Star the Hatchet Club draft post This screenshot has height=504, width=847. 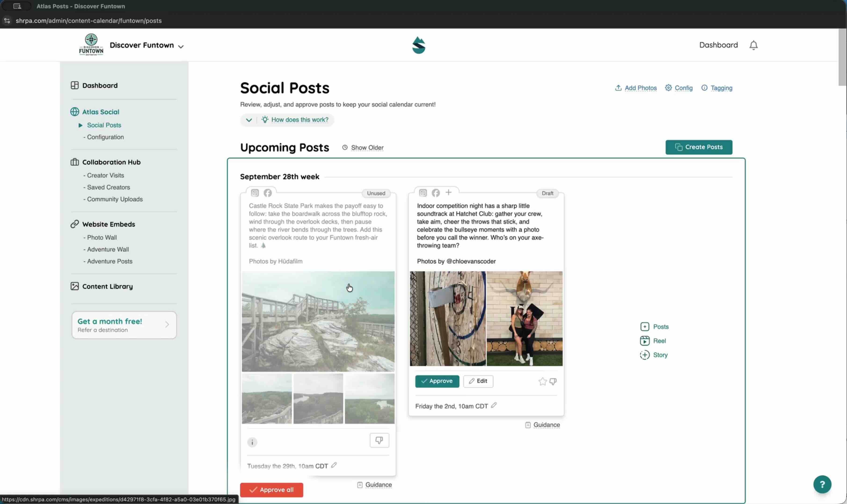click(542, 382)
